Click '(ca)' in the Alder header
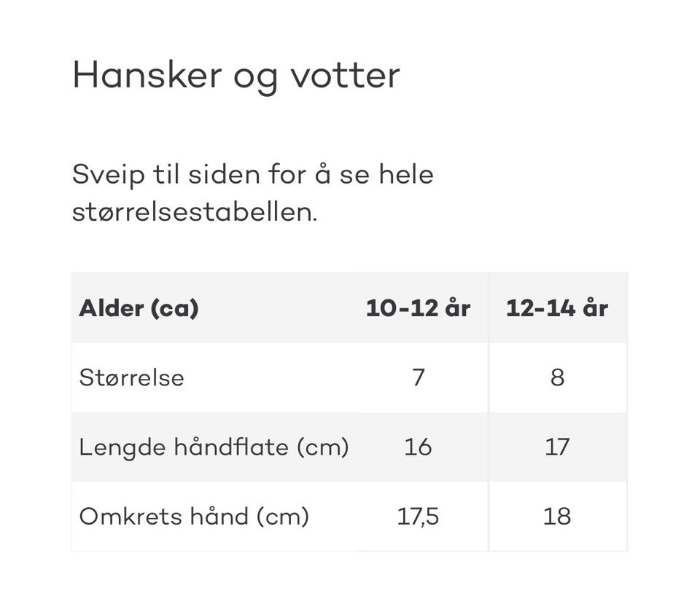The width and height of the screenshot is (700, 604). tap(174, 309)
